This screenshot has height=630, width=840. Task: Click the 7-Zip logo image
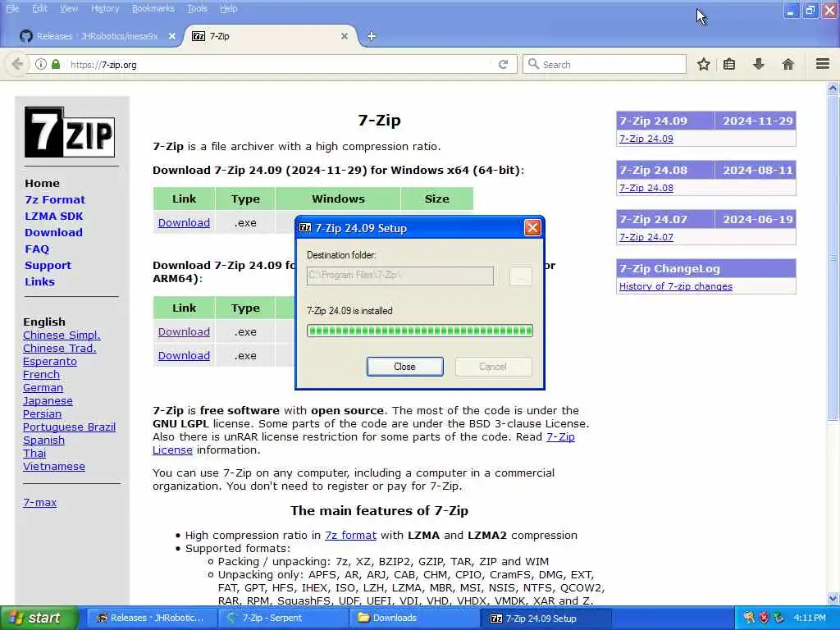[70, 132]
